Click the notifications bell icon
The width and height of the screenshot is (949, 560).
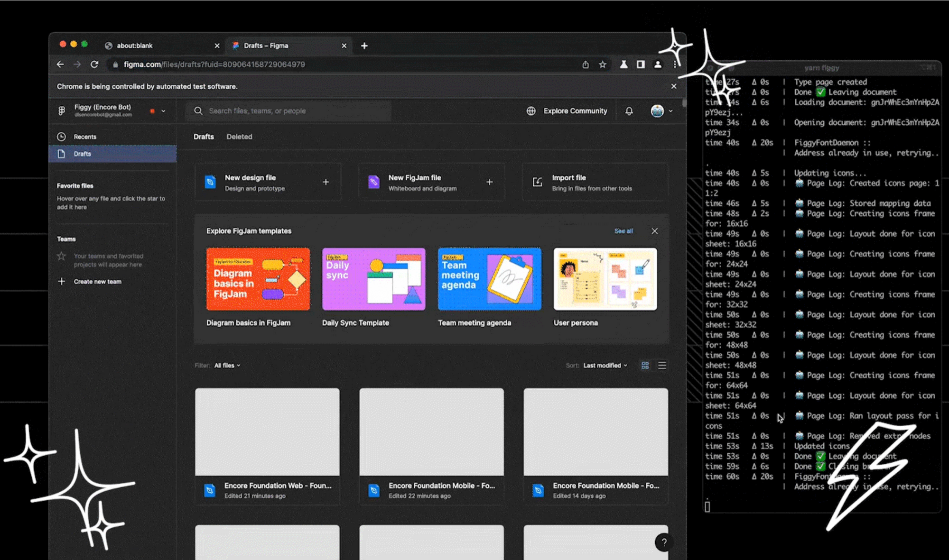click(x=629, y=111)
